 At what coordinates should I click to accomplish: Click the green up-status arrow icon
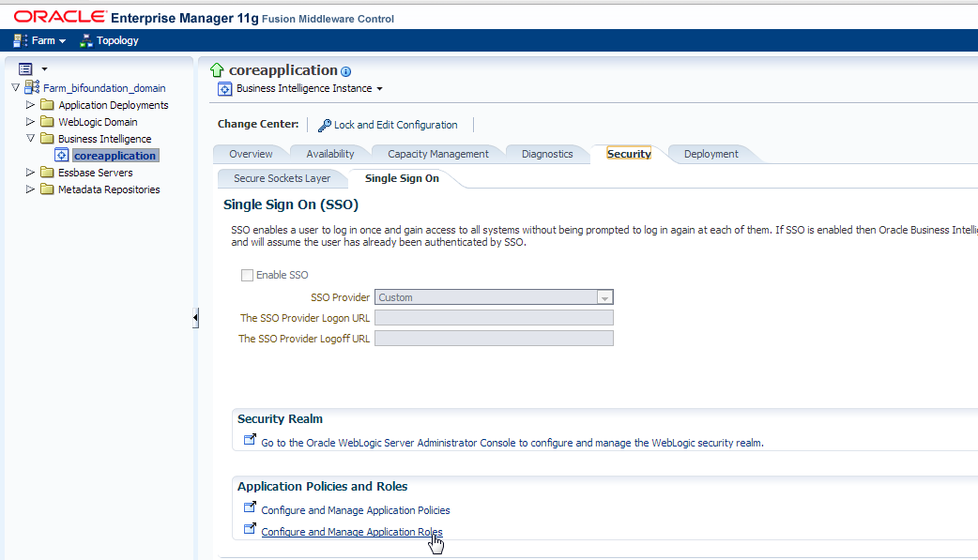217,69
